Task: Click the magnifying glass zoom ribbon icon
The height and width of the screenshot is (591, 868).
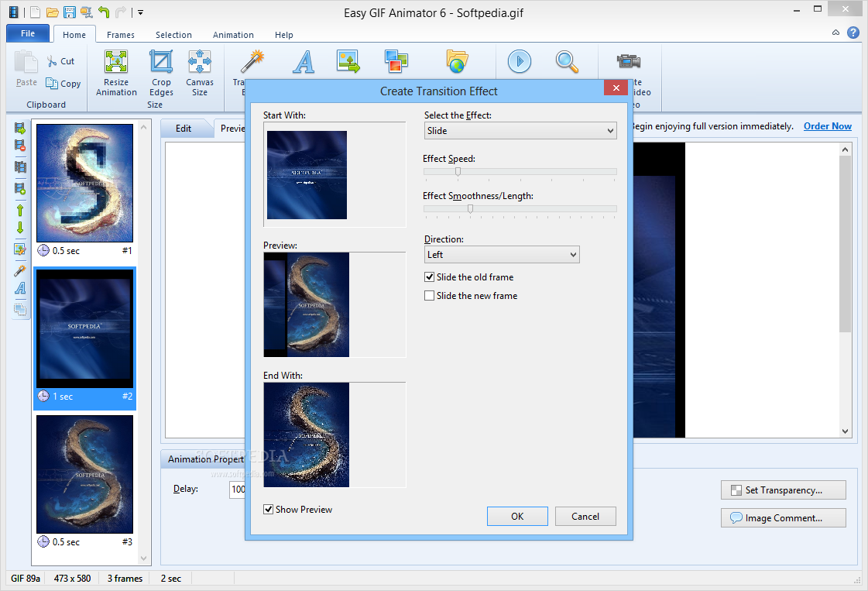Action: (567, 61)
